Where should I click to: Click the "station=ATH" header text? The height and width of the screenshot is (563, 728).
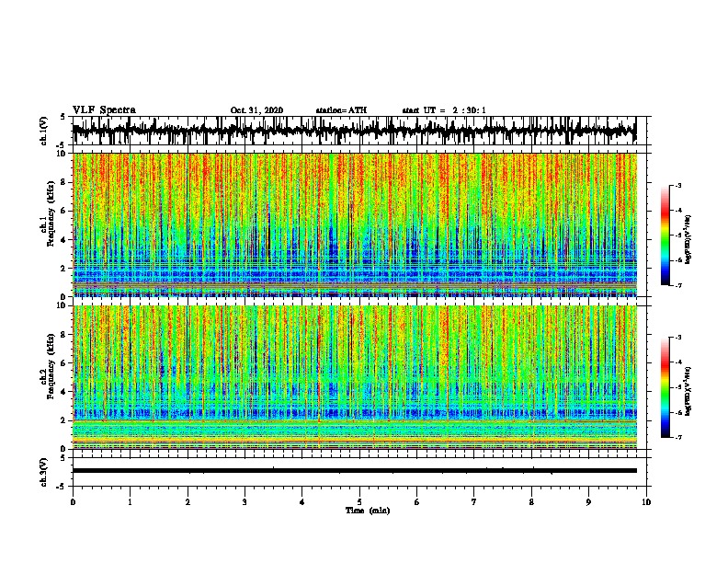click(341, 110)
